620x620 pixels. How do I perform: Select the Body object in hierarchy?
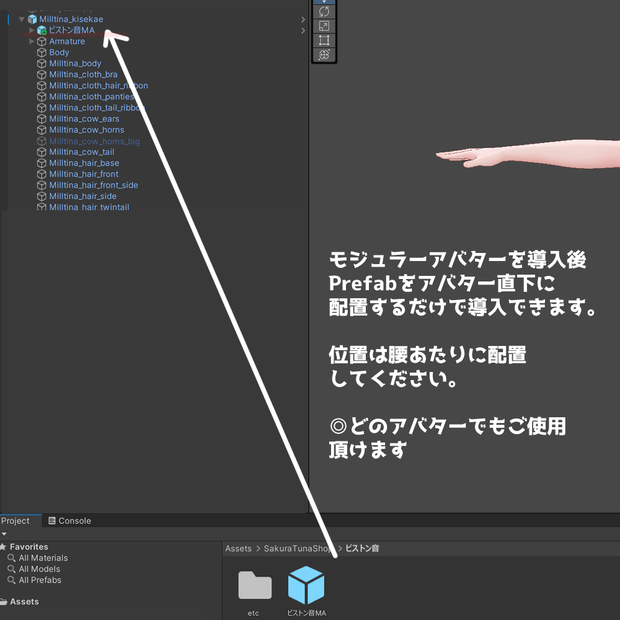click(x=59, y=52)
